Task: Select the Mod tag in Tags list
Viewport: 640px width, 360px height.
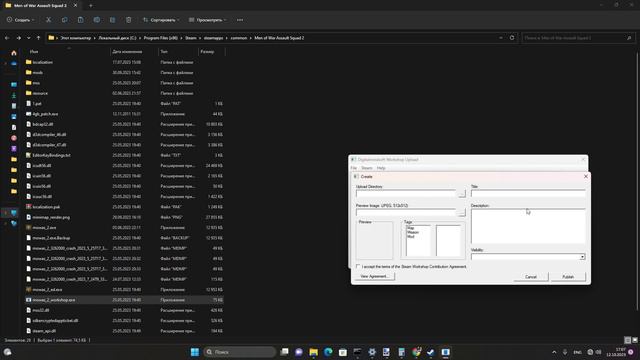Action: pyautogui.click(x=411, y=236)
